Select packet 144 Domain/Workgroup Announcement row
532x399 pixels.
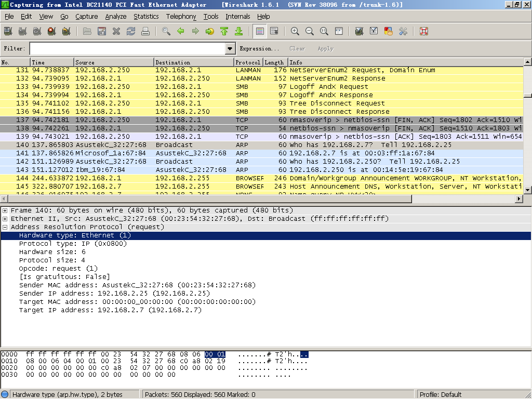[x=261, y=178]
